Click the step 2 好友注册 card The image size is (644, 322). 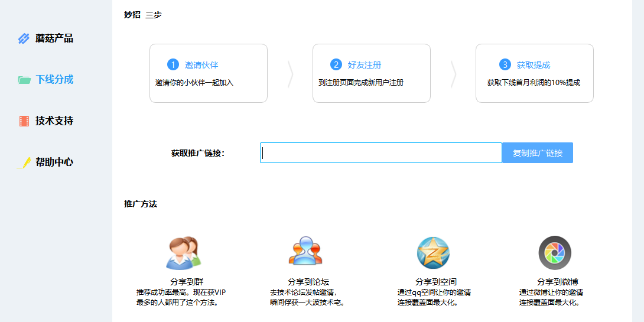click(372, 73)
